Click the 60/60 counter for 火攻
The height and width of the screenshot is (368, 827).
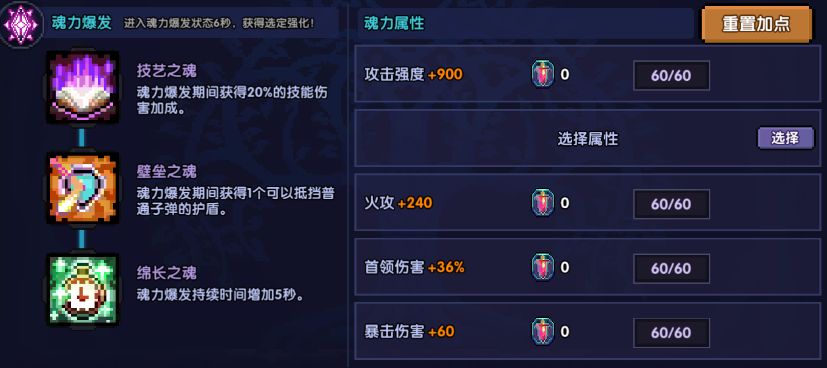click(x=671, y=204)
